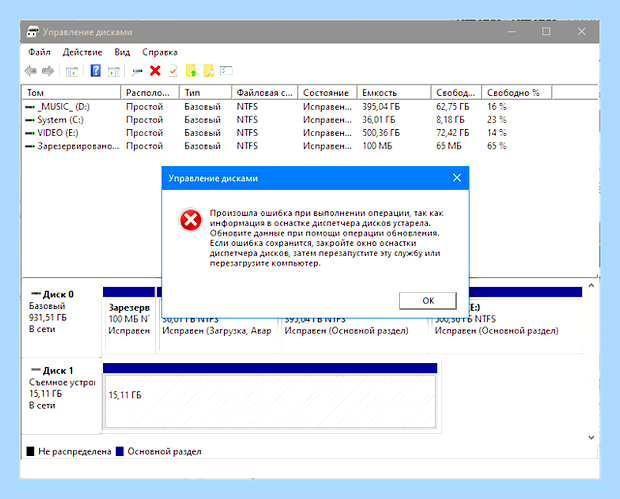
Task: Click the folder with green arrow icon
Action: [191, 71]
